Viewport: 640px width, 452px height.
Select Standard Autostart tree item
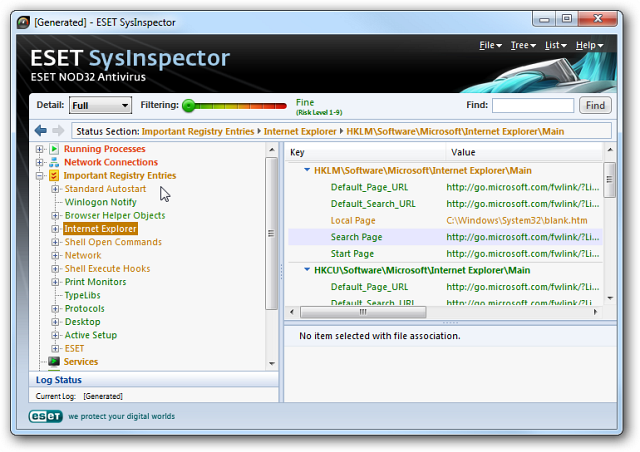click(105, 189)
